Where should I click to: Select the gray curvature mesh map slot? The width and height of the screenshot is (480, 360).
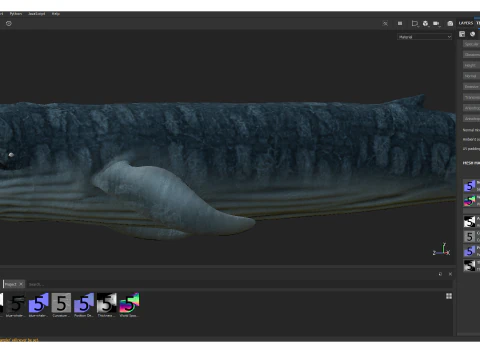click(x=470, y=237)
